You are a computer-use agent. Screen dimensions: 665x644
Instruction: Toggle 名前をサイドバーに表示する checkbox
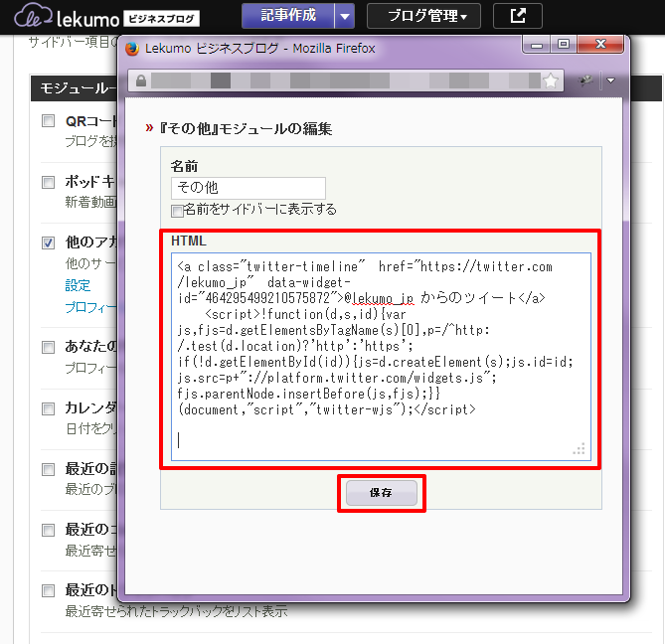point(177,211)
